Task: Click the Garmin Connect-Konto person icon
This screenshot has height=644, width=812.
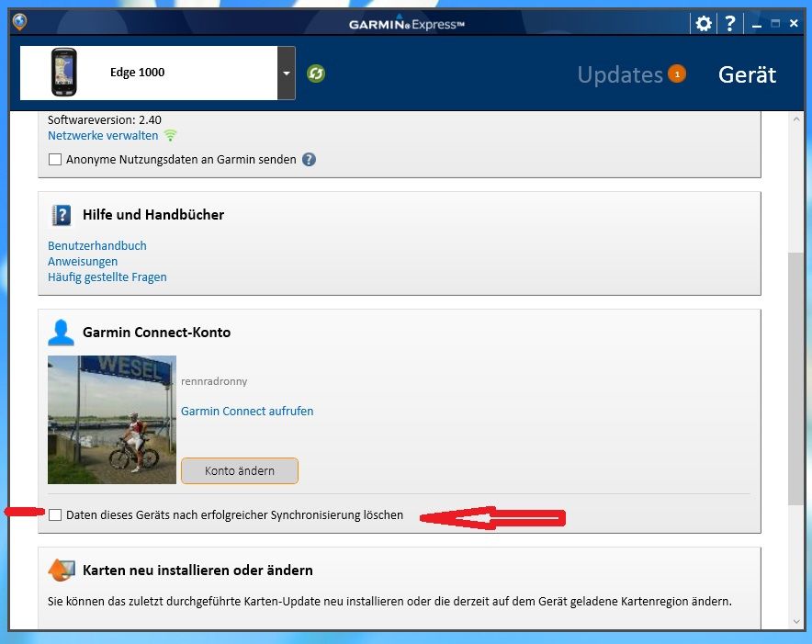Action: click(x=61, y=333)
